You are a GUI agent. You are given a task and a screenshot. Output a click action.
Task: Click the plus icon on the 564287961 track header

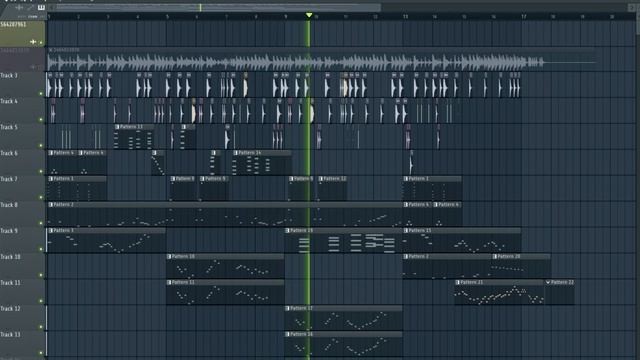[33, 42]
